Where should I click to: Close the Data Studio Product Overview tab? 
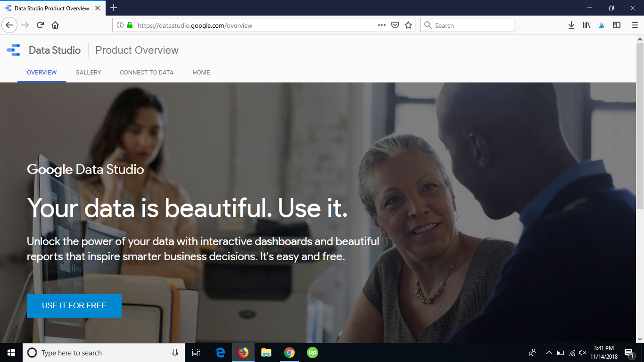click(x=98, y=8)
